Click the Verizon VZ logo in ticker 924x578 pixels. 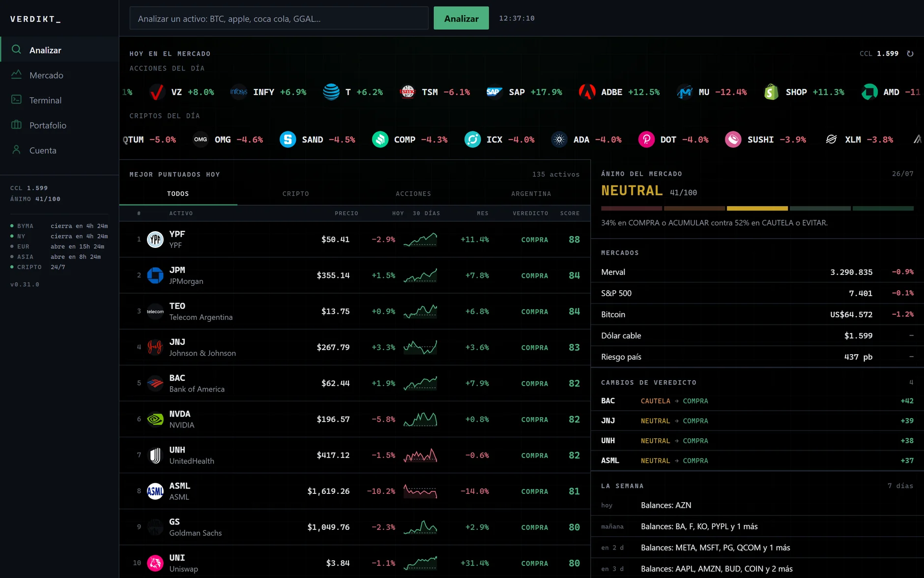pos(157,92)
